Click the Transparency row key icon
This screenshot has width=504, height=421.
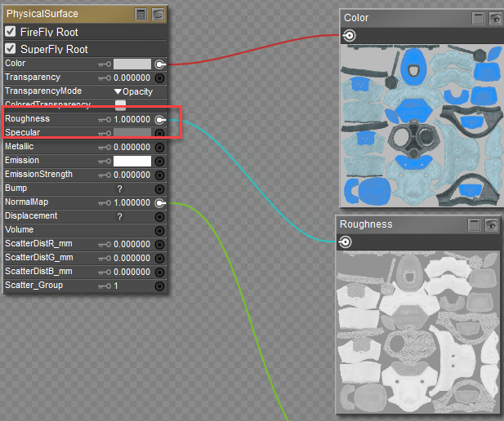coord(105,78)
